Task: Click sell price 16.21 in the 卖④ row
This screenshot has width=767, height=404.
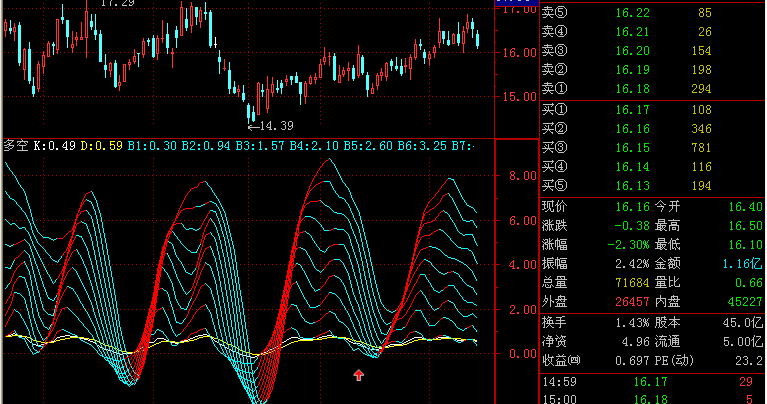Action: pos(632,32)
